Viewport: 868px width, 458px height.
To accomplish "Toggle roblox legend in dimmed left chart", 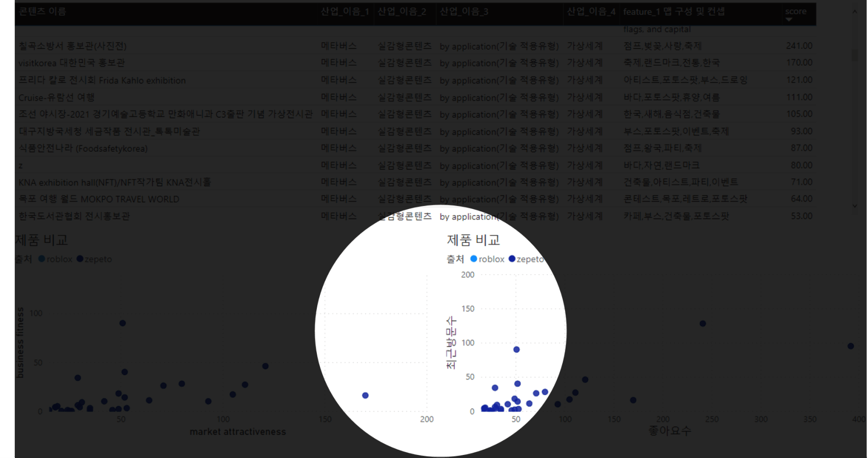I will click(x=42, y=259).
